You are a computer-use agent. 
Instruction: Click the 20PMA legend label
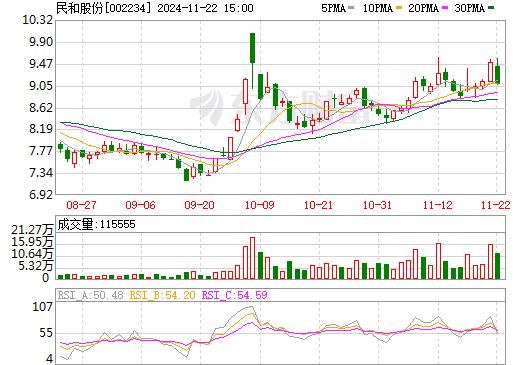point(423,8)
